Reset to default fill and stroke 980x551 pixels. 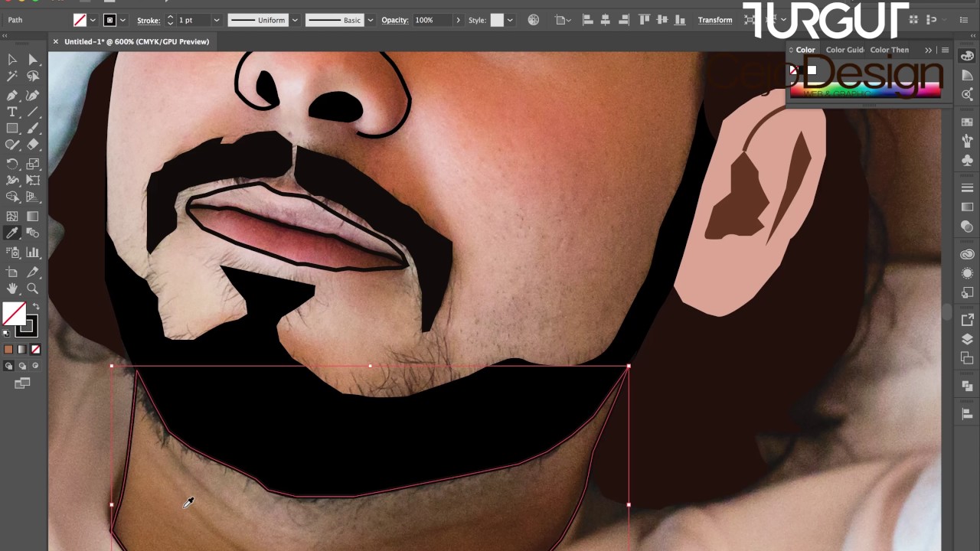tap(7, 334)
